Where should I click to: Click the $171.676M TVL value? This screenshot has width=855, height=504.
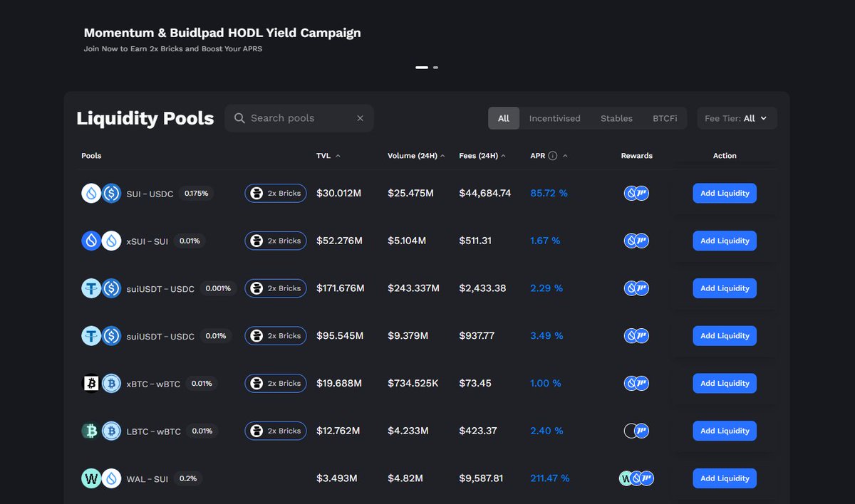pos(341,288)
